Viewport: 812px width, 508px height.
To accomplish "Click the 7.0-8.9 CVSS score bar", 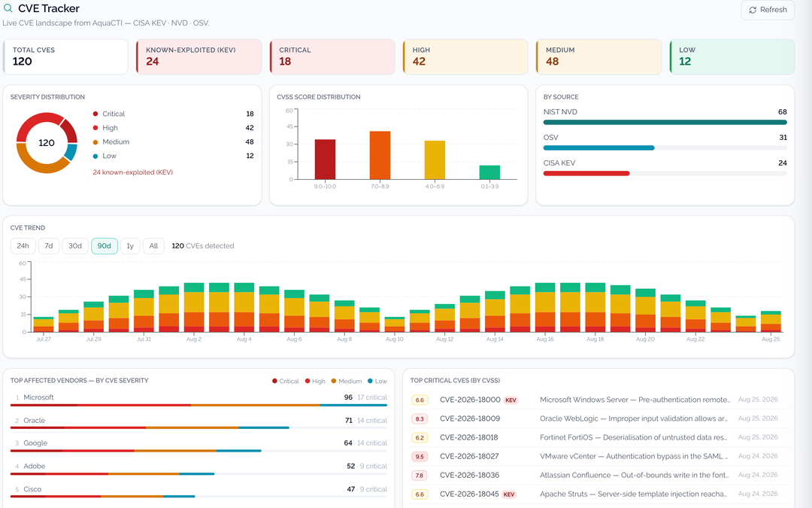I will pos(380,155).
